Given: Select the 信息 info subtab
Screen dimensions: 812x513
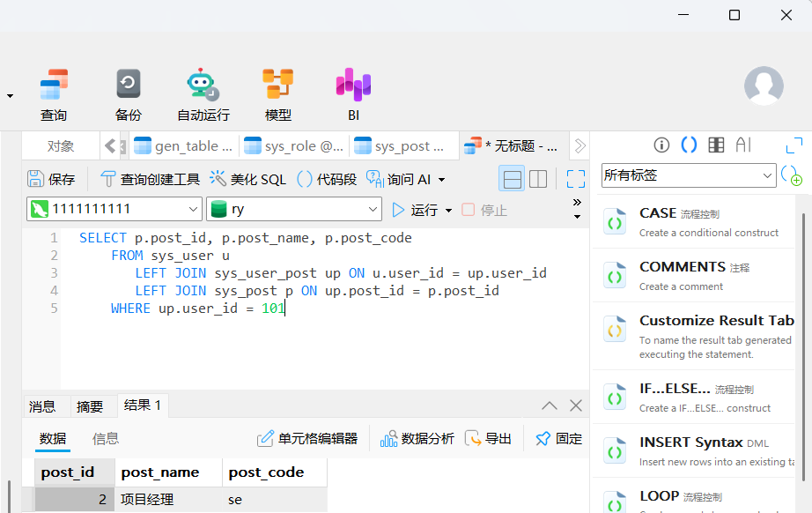Looking at the screenshot, I should tap(106, 439).
